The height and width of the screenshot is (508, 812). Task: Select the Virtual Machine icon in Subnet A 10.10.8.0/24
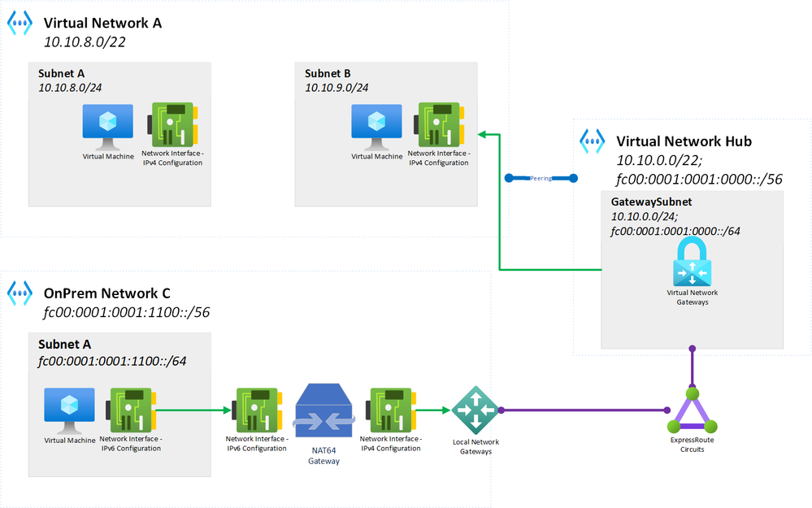108,127
